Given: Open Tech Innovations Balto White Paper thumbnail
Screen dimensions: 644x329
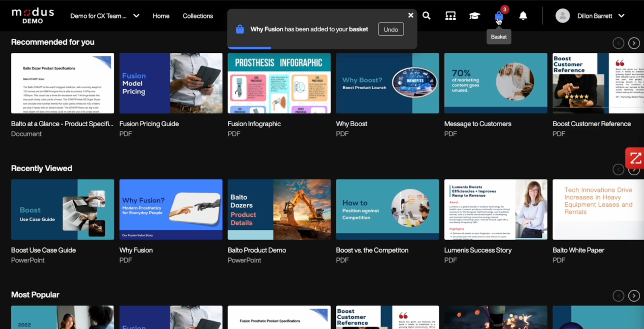Looking at the screenshot, I should pyautogui.click(x=598, y=210).
